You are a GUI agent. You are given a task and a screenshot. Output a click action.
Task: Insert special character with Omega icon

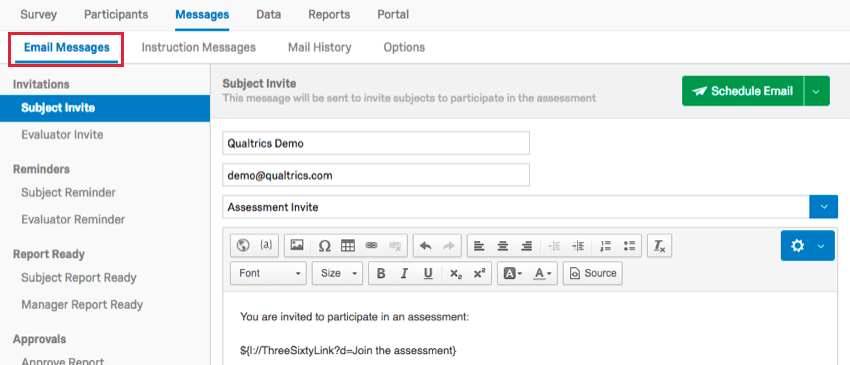tap(325, 246)
